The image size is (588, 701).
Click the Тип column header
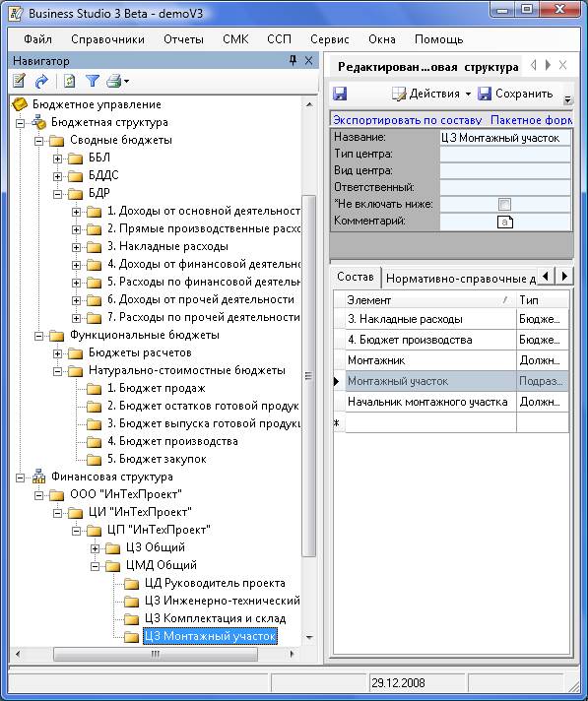542,300
